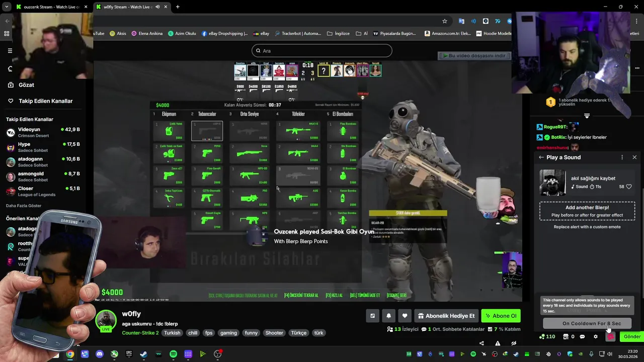Open the Piyasalarda Bugün bookmark
This screenshot has height=362, width=644.
(394, 34)
